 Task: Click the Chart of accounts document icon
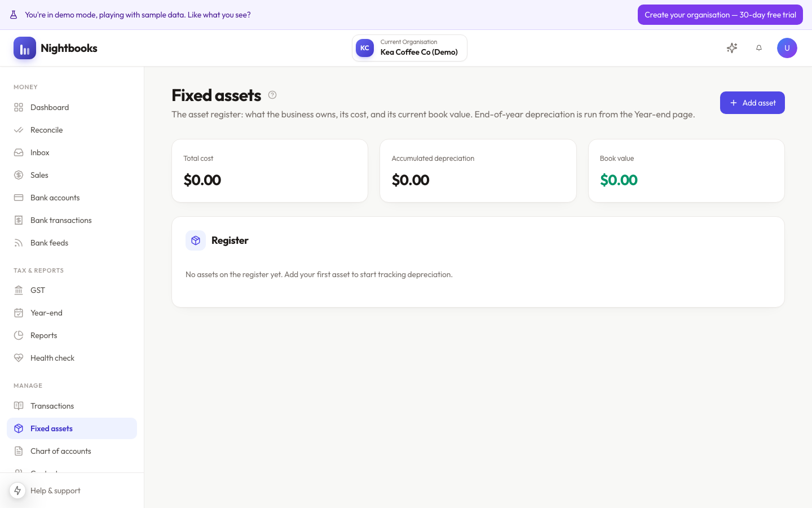pyautogui.click(x=19, y=451)
